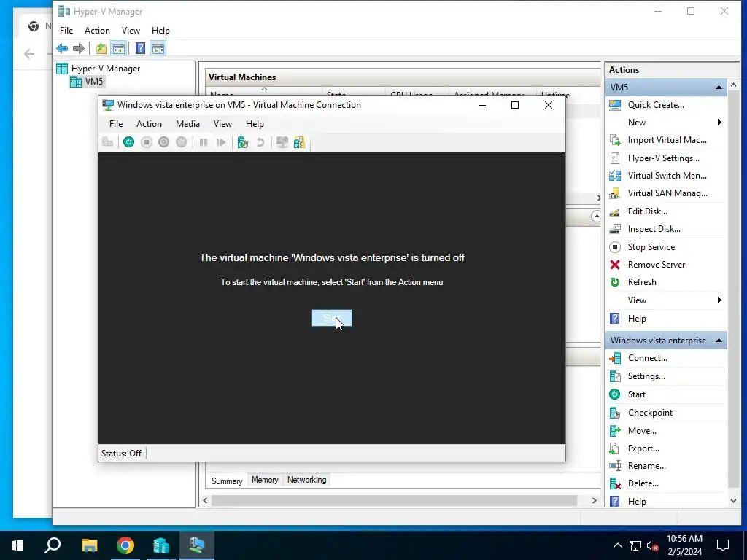Screen dimensions: 747x560
Task: Open Windows Start menu on taskbar
Action: click(x=18, y=545)
